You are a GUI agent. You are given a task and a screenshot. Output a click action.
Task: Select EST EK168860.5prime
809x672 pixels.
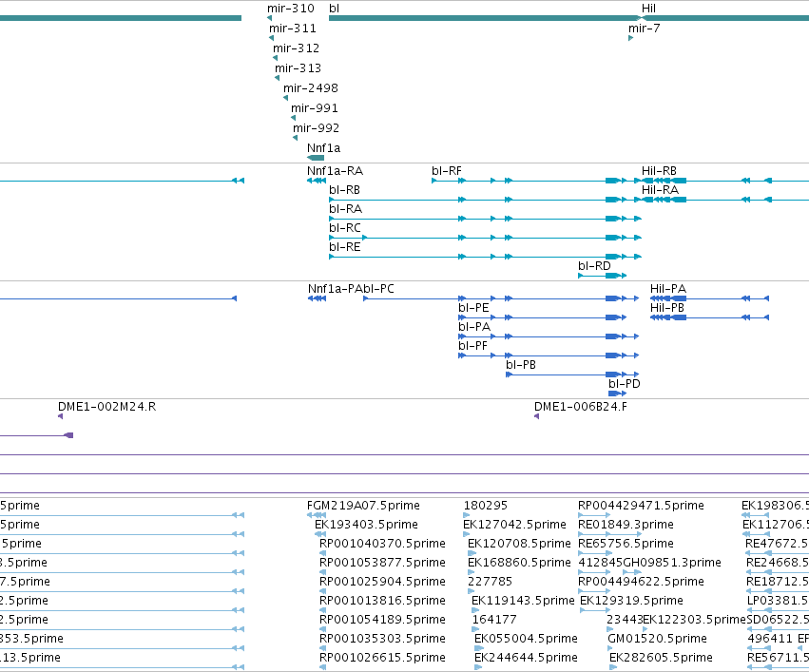click(472, 572)
